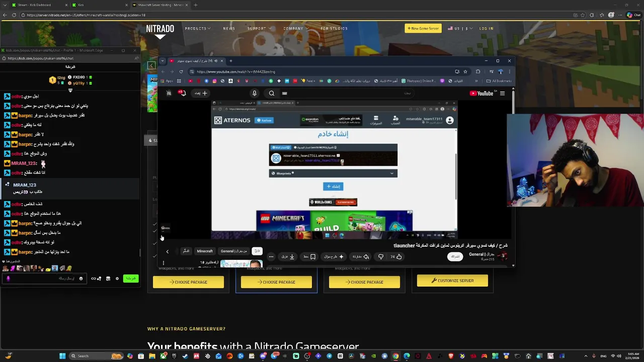Click the green Kick chat send button
The height and width of the screenshot is (362, 644).
131,279
